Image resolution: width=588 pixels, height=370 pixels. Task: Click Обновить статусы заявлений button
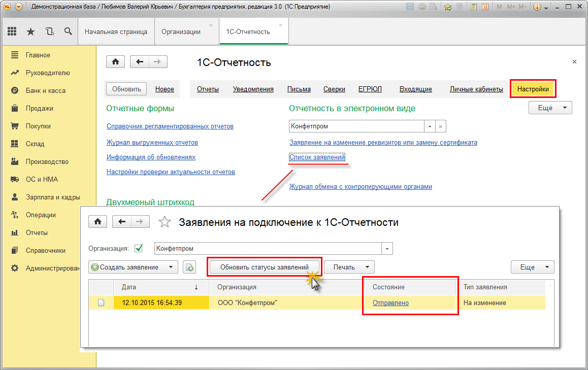(265, 267)
